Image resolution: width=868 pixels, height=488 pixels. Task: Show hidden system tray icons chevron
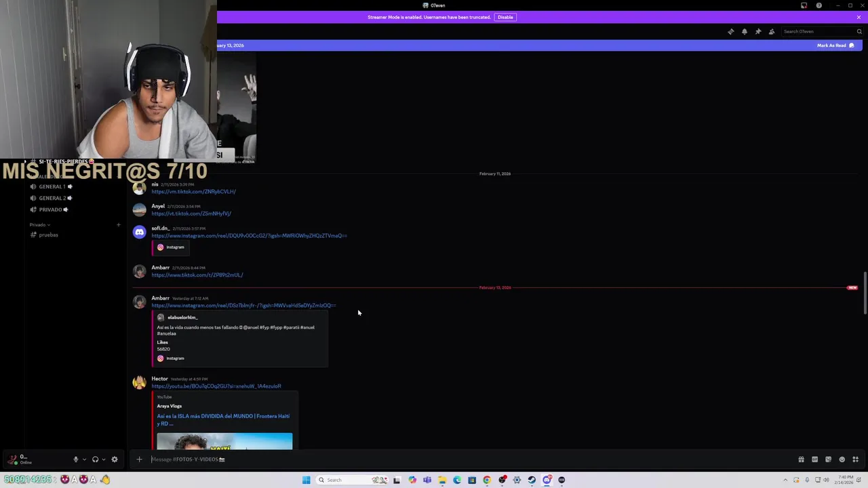[x=786, y=480]
